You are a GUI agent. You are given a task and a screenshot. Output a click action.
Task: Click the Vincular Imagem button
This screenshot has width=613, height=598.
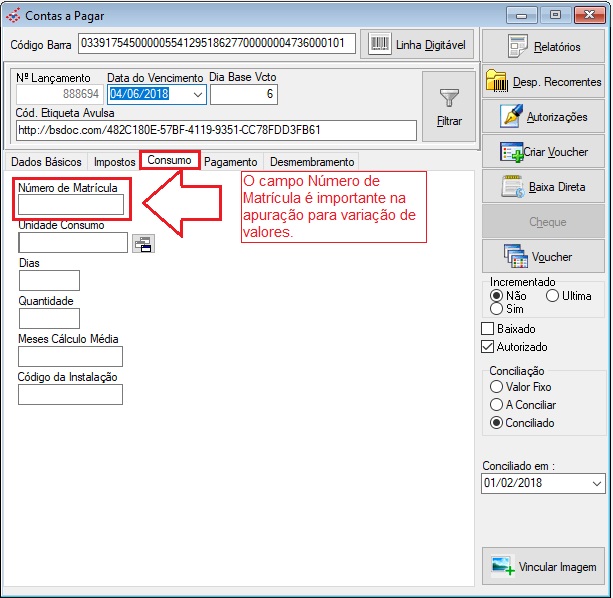543,566
